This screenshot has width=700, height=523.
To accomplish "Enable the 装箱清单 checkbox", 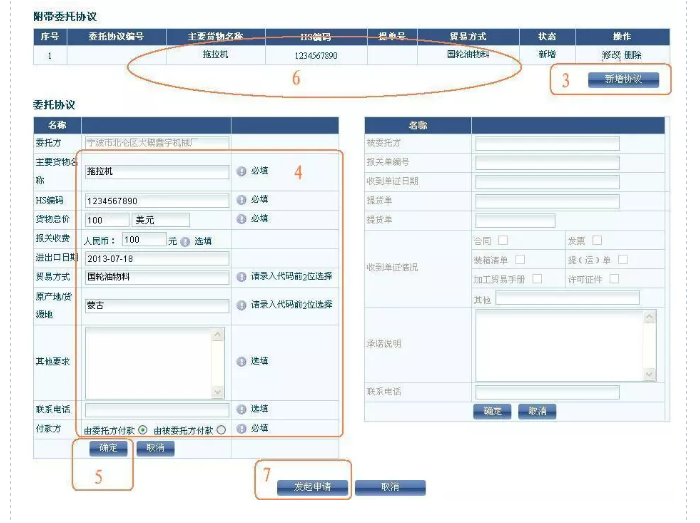I will tap(520, 260).
